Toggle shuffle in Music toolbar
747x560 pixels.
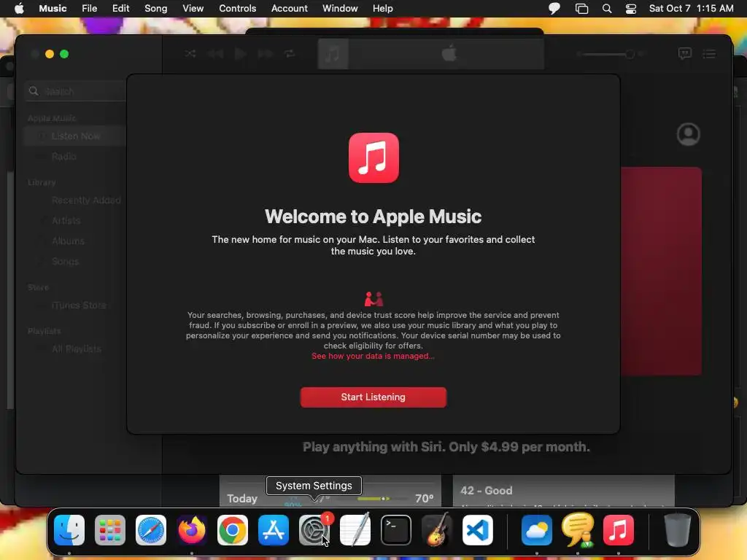click(190, 54)
